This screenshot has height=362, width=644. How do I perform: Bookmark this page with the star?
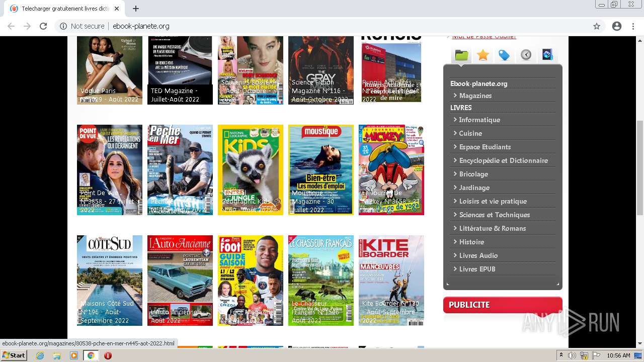pos(597,26)
